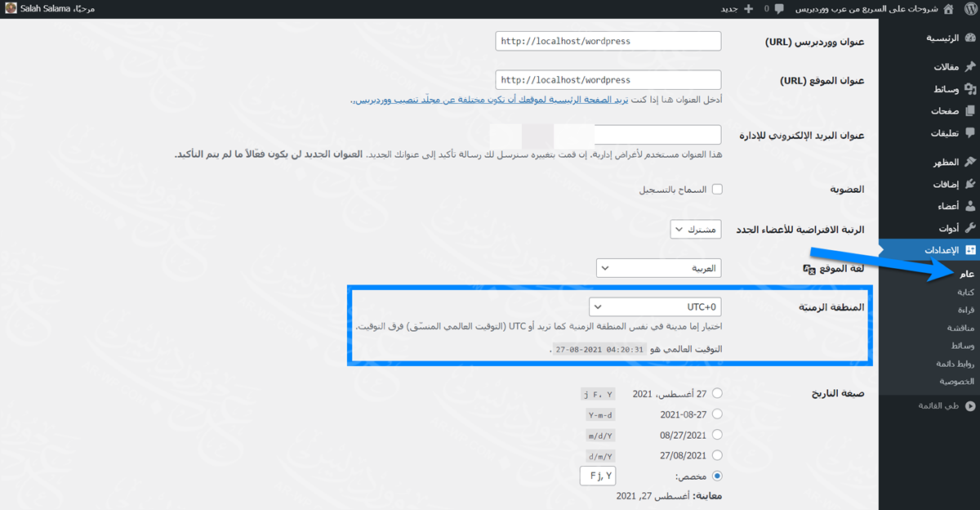
Task: Click the wrench icon beside أدوات
Action: point(970,228)
